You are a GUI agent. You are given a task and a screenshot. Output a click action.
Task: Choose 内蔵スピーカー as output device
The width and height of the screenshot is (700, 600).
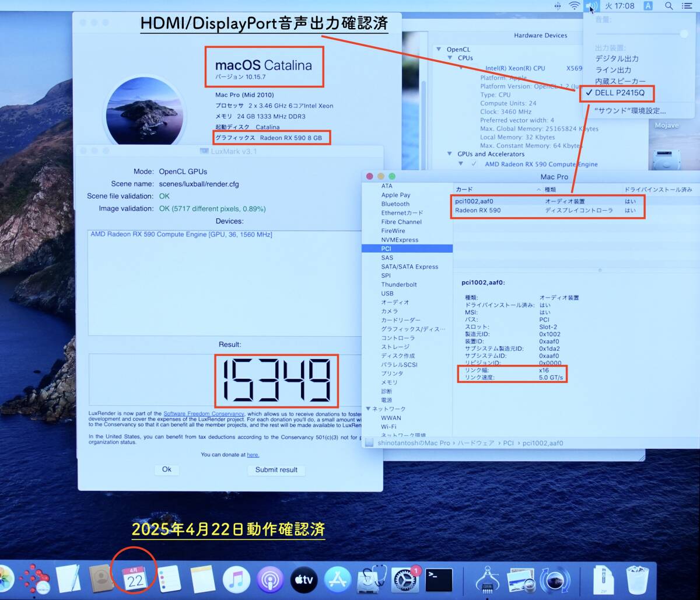coord(620,82)
